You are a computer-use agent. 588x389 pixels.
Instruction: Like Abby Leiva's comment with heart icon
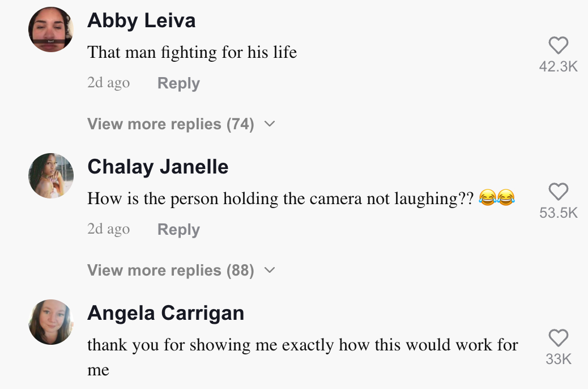559,46
